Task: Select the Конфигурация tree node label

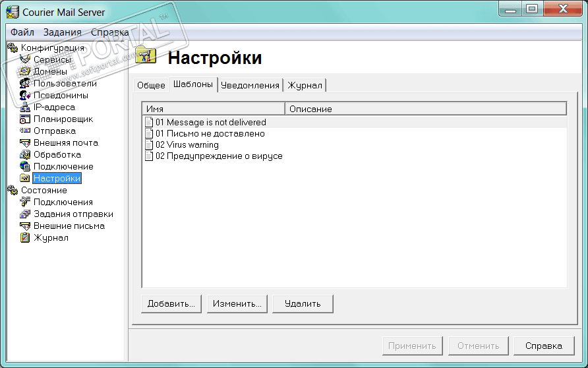Action: pyautogui.click(x=53, y=47)
